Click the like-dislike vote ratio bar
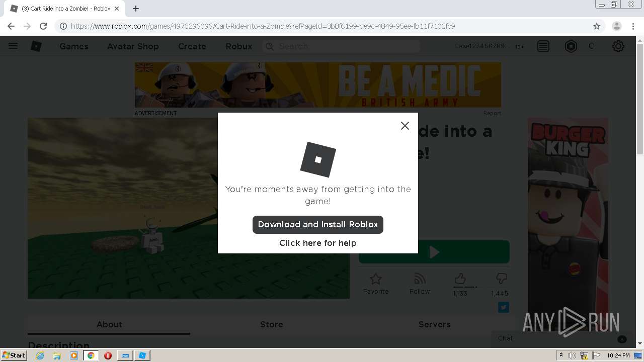 (x=480, y=287)
